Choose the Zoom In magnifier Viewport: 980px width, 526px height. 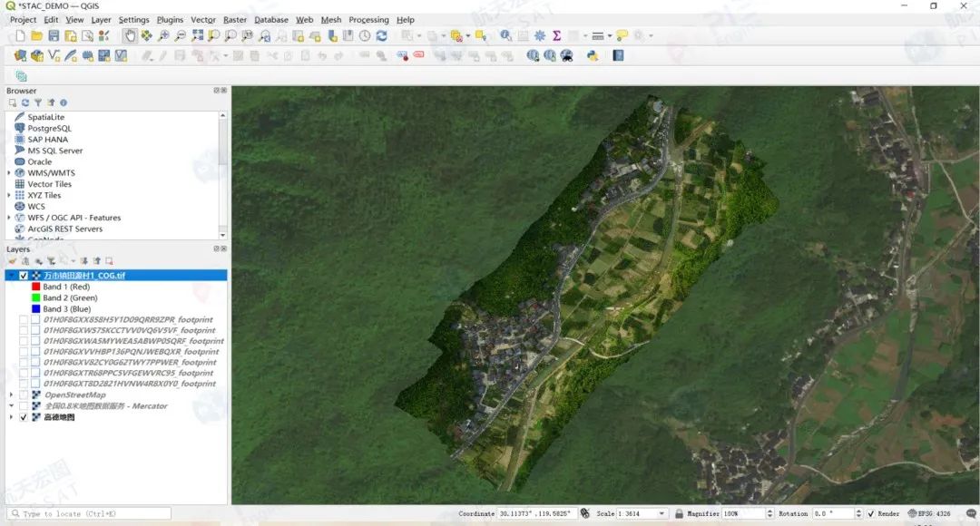tap(163, 36)
